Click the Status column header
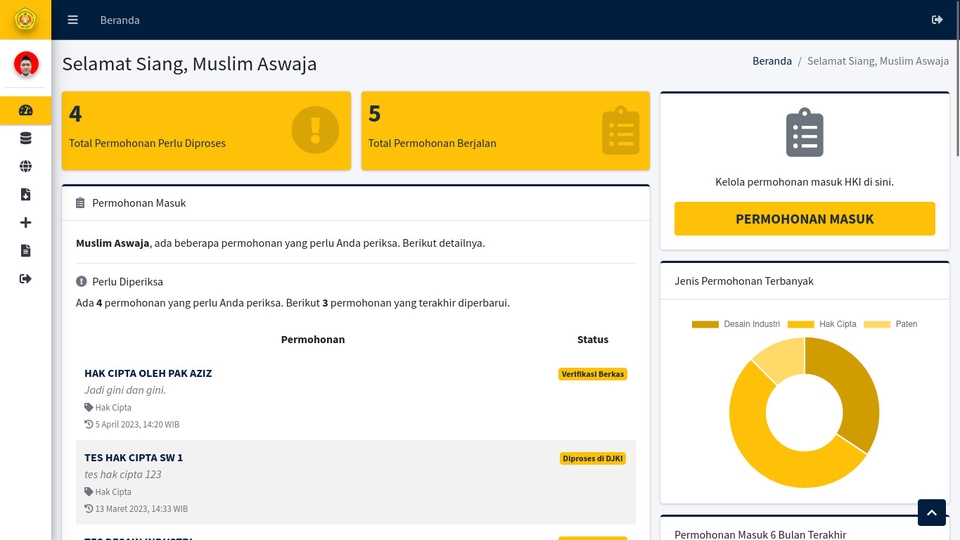 coord(593,339)
